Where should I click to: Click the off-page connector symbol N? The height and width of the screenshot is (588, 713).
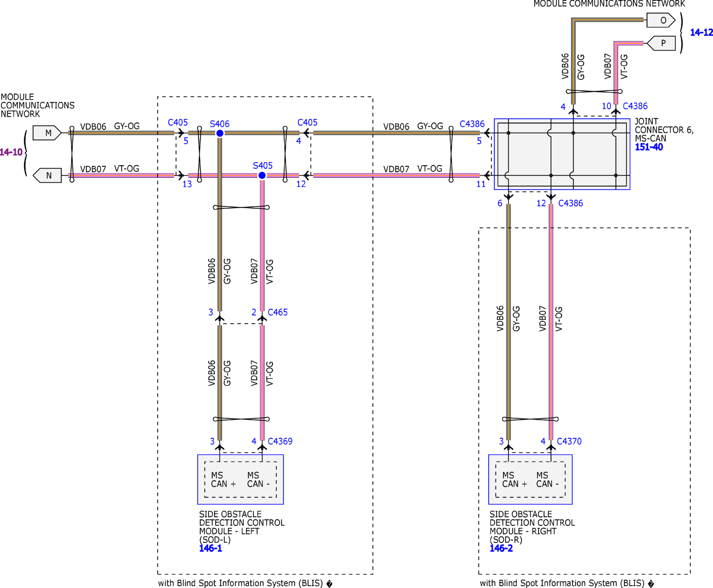tap(47, 175)
